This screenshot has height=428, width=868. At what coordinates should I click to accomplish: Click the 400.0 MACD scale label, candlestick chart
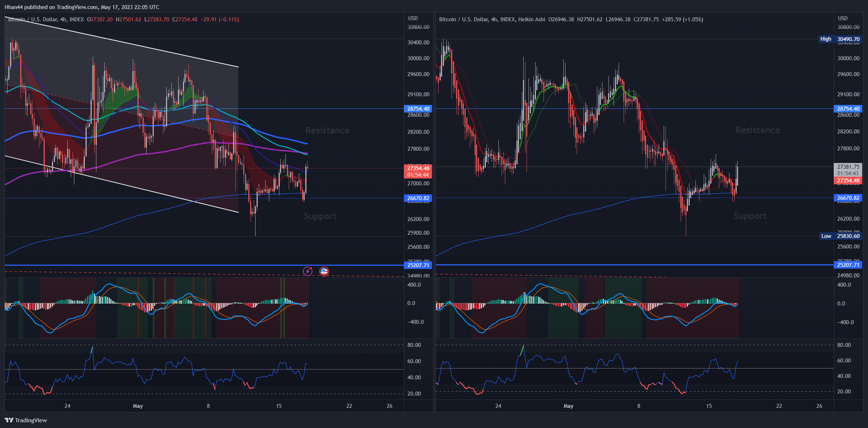coord(414,285)
